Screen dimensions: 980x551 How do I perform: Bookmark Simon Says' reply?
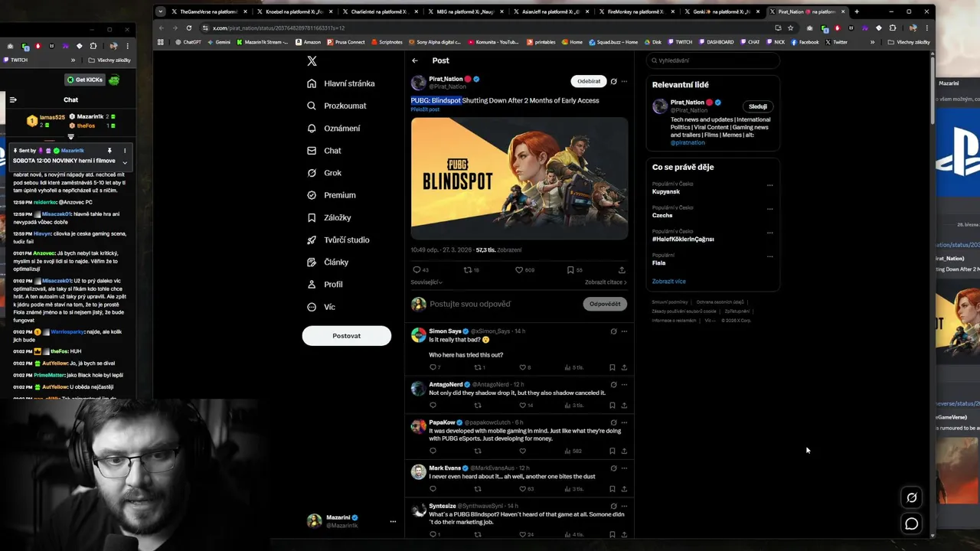pyautogui.click(x=612, y=367)
